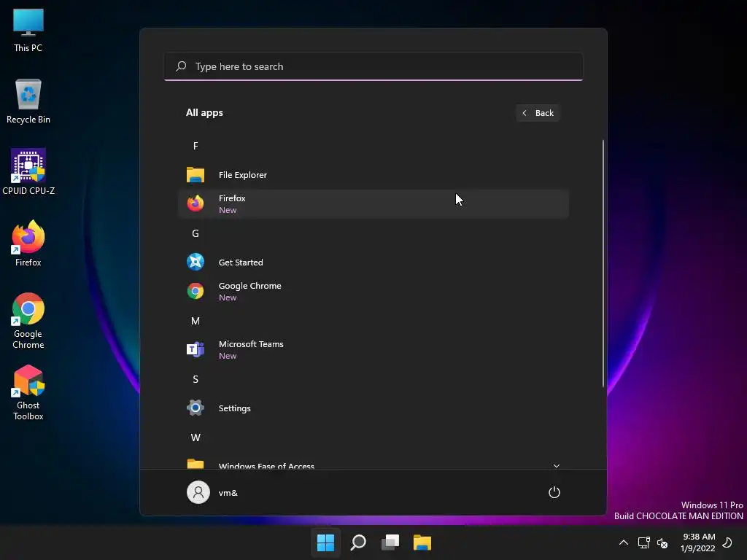Image resolution: width=747 pixels, height=560 pixels.
Task: Select the CPUID CPU-Z desktop shortcut
Action: pos(28,172)
